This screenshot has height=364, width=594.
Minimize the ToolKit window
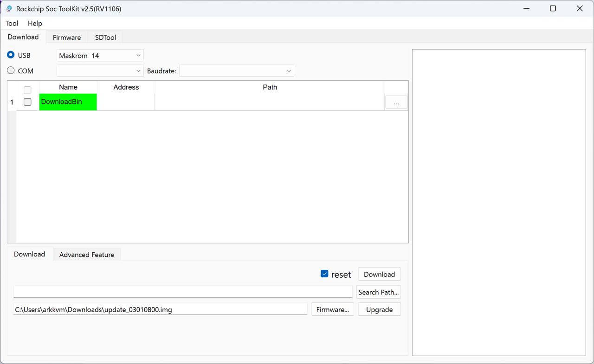pyautogui.click(x=526, y=8)
